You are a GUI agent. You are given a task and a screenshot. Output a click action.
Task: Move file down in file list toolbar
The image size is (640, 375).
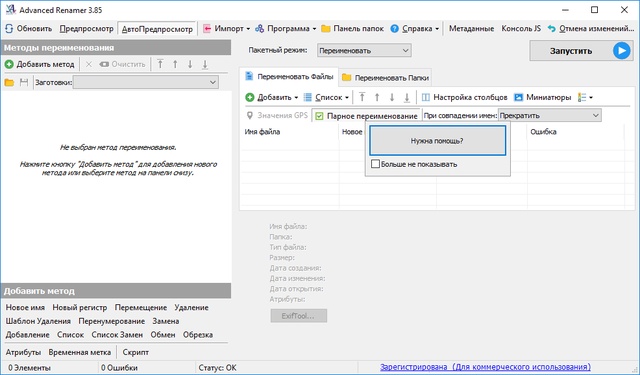[x=392, y=97]
